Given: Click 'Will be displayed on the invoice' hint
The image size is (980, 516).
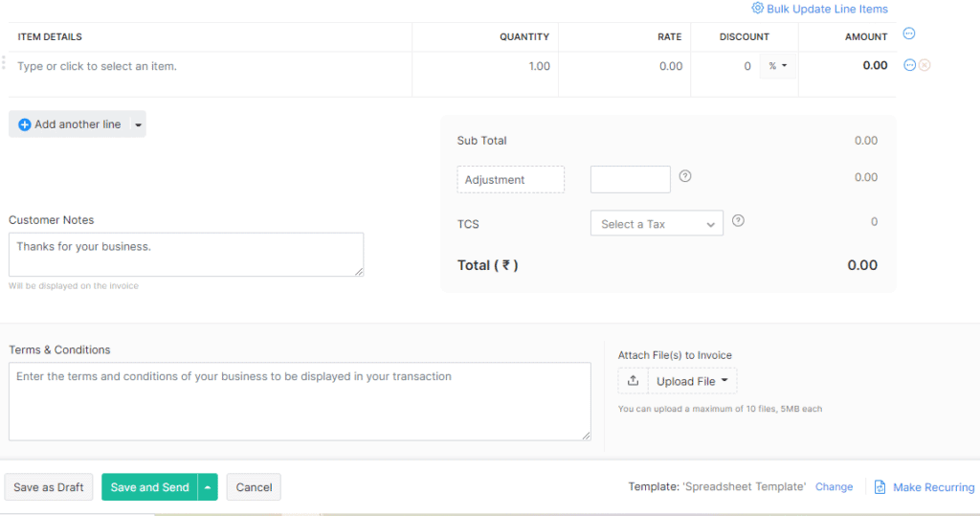Looking at the screenshot, I should click(74, 286).
